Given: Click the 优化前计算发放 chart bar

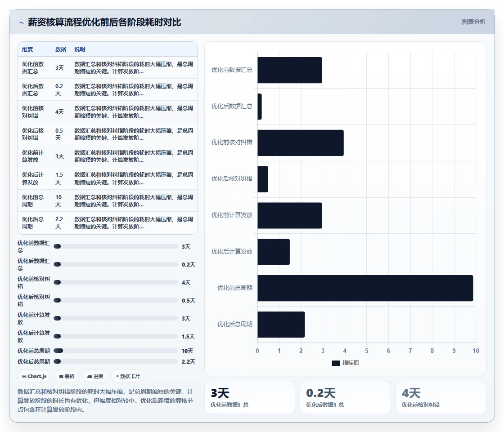Looking at the screenshot, I should pyautogui.click(x=290, y=215).
